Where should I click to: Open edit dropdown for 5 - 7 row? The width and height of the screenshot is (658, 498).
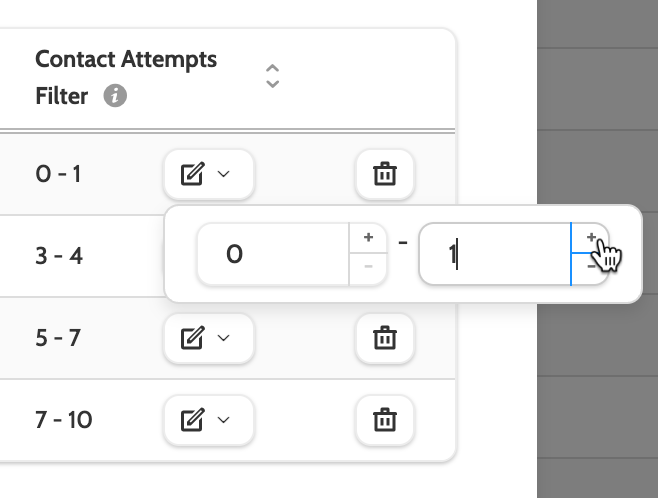pyautogui.click(x=208, y=338)
